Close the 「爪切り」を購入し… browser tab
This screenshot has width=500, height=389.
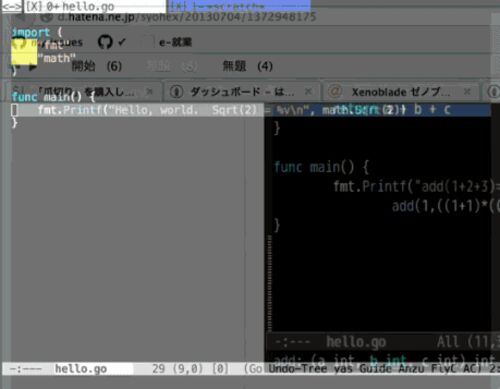(150, 91)
